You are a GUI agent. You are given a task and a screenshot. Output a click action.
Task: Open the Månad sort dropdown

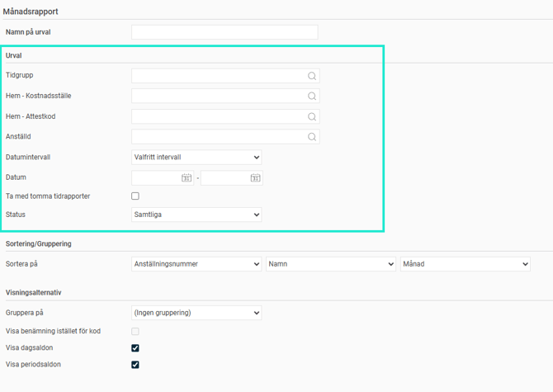pos(465,264)
